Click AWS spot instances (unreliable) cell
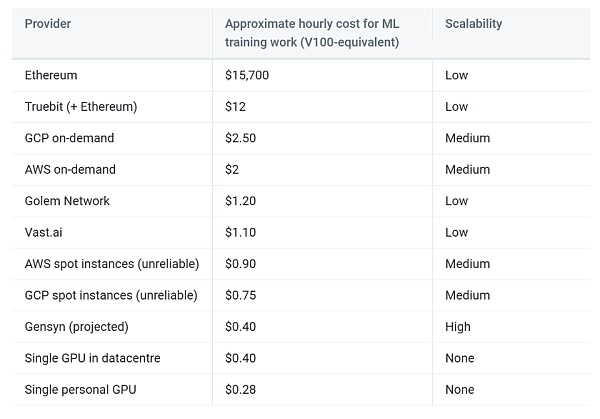Image resolution: width=600 pixels, height=419 pixels. click(111, 264)
